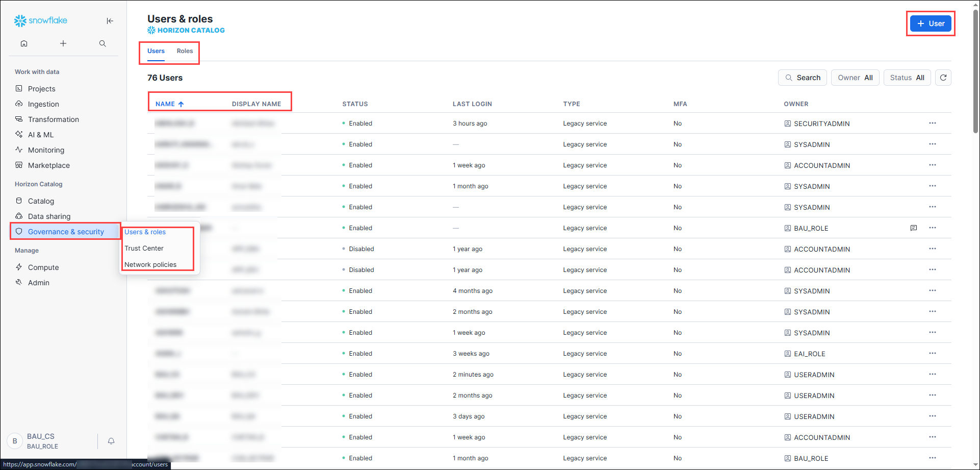980x470 pixels.
Task: Open BAU_CS account menu
Action: [x=41, y=441]
